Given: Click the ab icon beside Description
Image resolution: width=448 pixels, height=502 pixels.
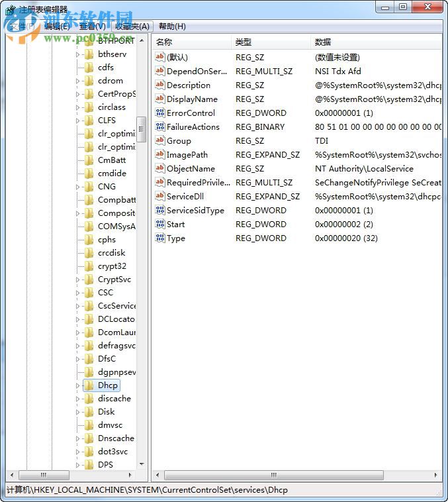Looking at the screenshot, I should 159,85.
